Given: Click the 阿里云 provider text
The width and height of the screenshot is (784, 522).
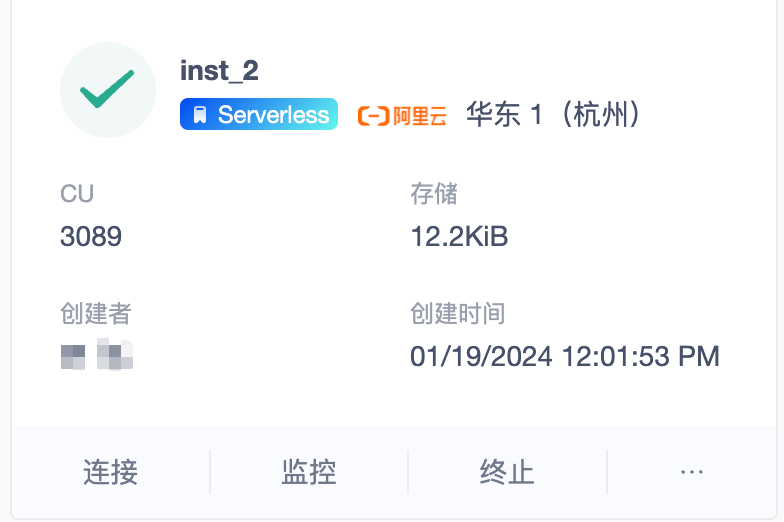Looking at the screenshot, I should coord(419,116).
